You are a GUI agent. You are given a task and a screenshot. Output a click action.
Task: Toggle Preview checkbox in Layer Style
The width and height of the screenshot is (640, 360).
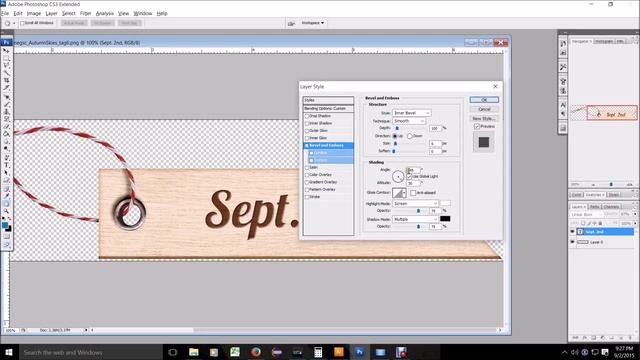[x=476, y=127]
